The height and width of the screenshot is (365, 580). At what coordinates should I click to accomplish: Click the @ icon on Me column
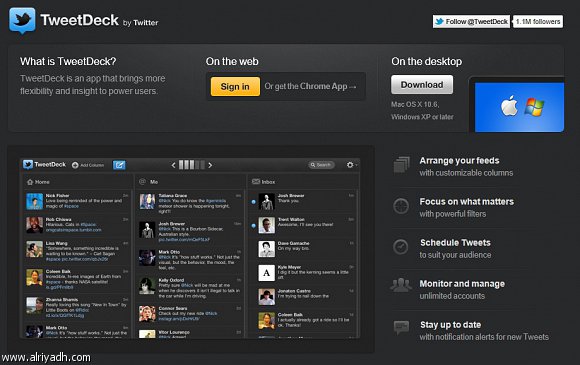(x=142, y=182)
